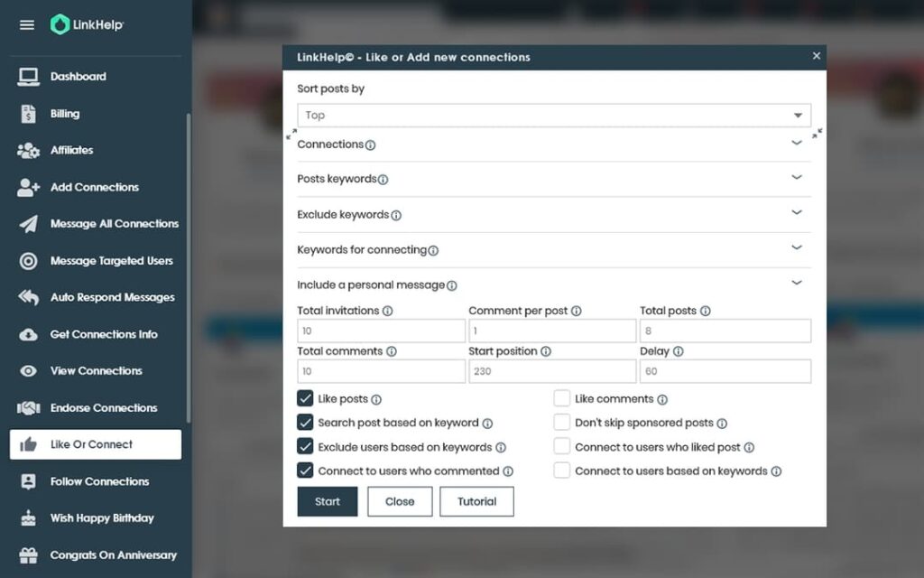The width and height of the screenshot is (924, 578).
Task: Go to Add Connections page
Action: pos(96,188)
